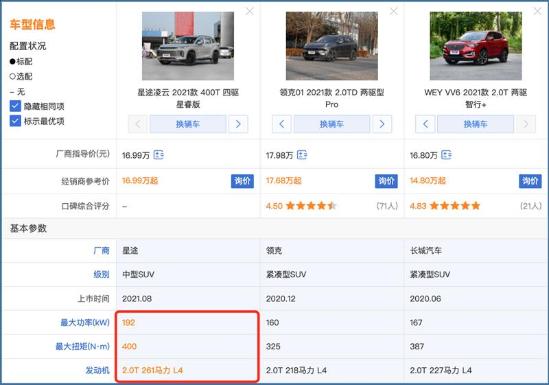The height and width of the screenshot is (385, 549).
Task: Click 询价 button for 14.80万起 dealer price
Action: coord(530,181)
